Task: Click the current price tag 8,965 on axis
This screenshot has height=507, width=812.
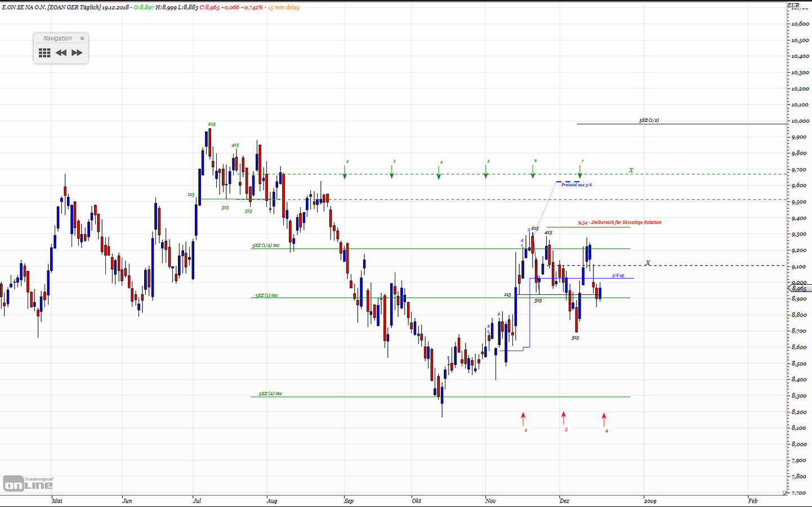Action: (x=799, y=289)
